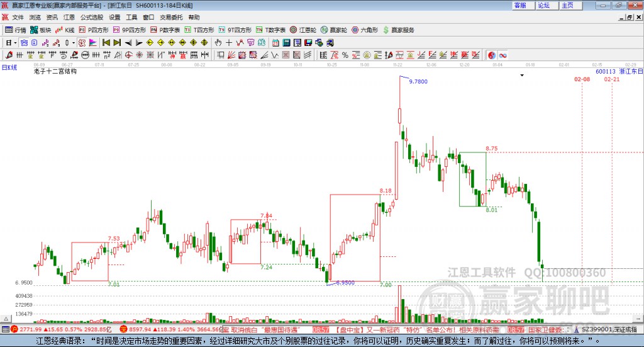Open the 六角形 hexagon tool
Screen dimensions: 644x347
pyautogui.click(x=365, y=30)
